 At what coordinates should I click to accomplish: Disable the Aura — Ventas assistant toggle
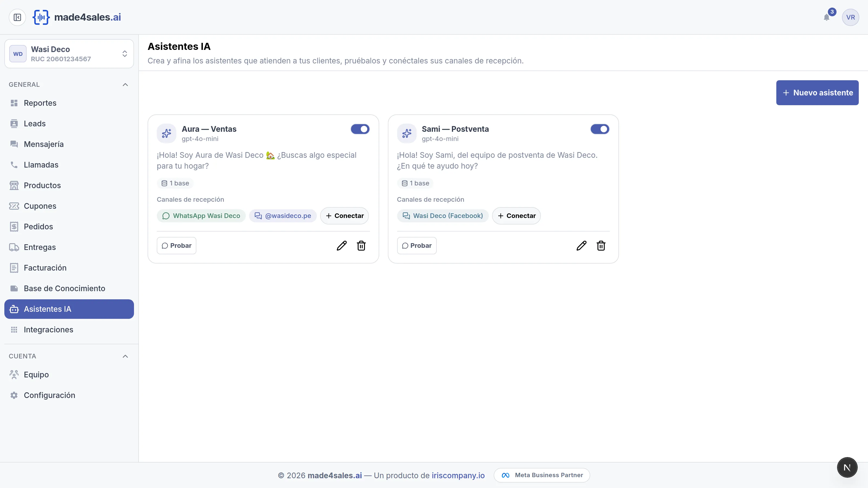point(360,129)
